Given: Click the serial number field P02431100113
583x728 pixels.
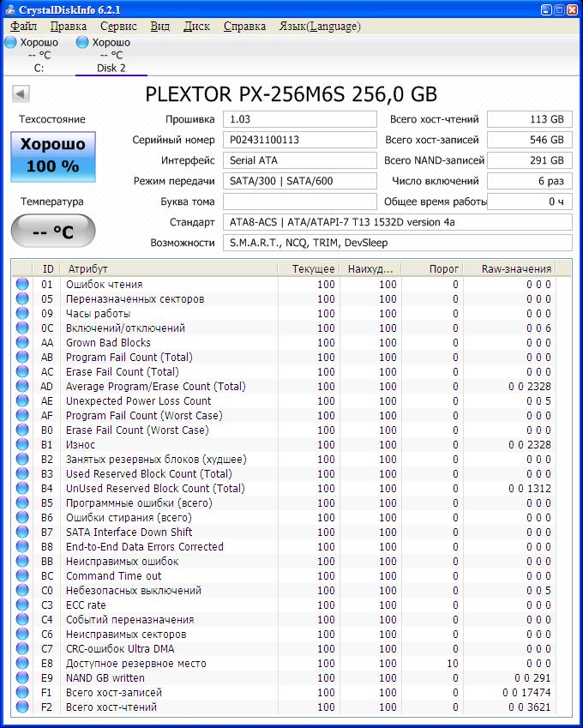Looking at the screenshot, I should pos(300,140).
